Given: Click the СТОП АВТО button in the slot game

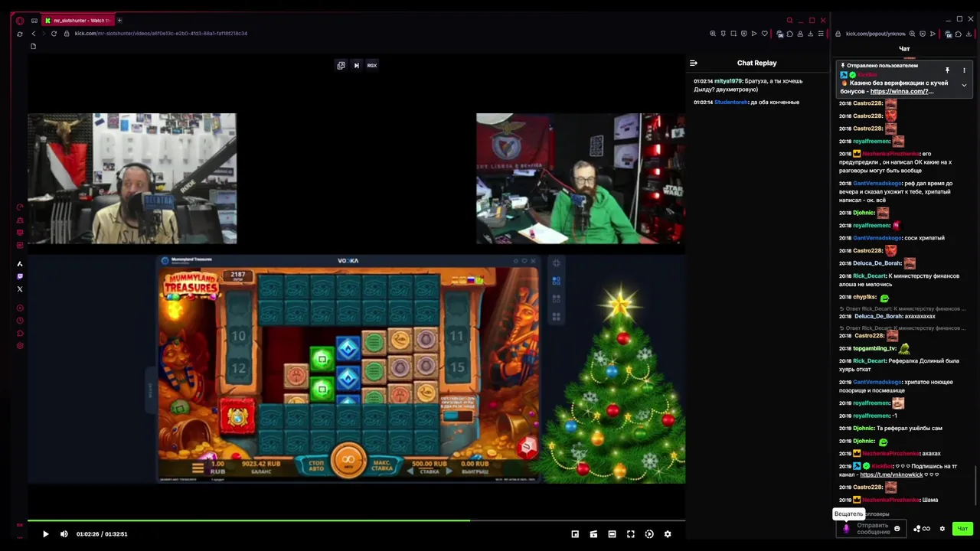Looking at the screenshot, I should point(316,465).
